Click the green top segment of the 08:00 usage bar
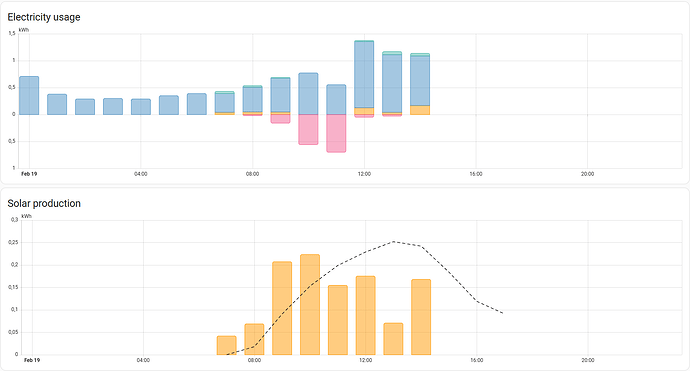This screenshot has width=690, height=371. (x=253, y=86)
